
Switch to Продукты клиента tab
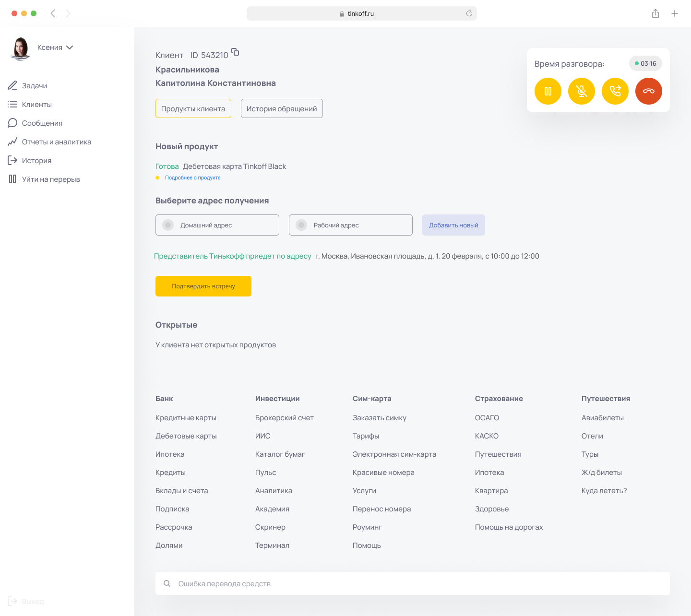tap(193, 108)
